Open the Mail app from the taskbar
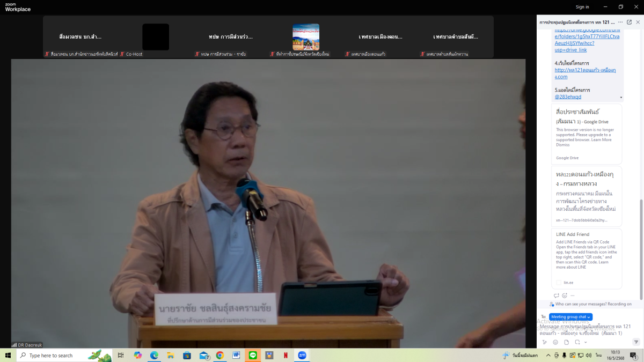 [x=203, y=355]
